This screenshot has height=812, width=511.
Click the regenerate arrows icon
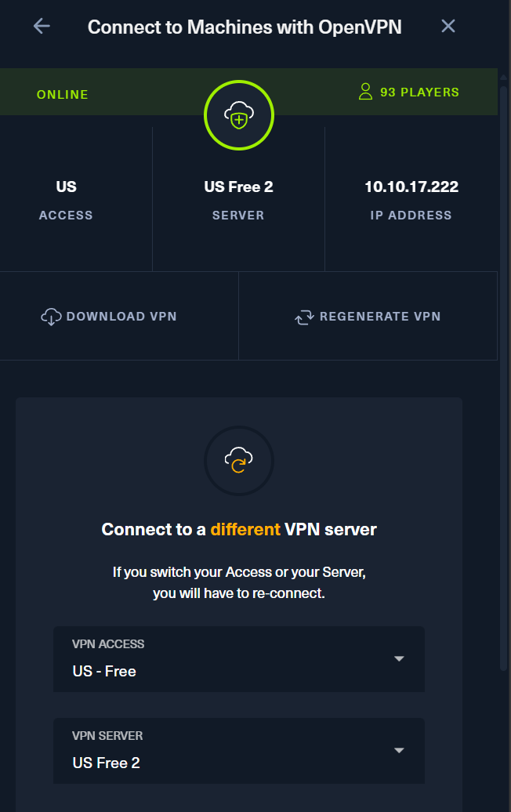click(303, 317)
